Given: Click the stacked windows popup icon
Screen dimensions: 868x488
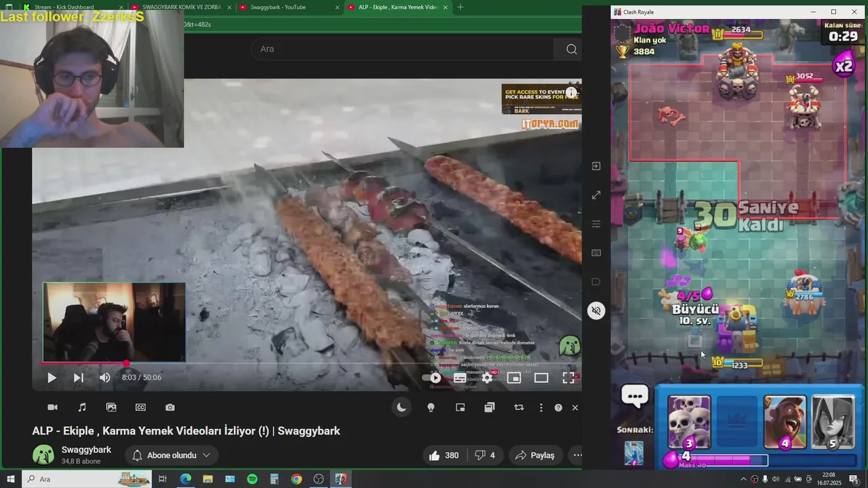Looking at the screenshot, I should pyautogui.click(x=489, y=407).
